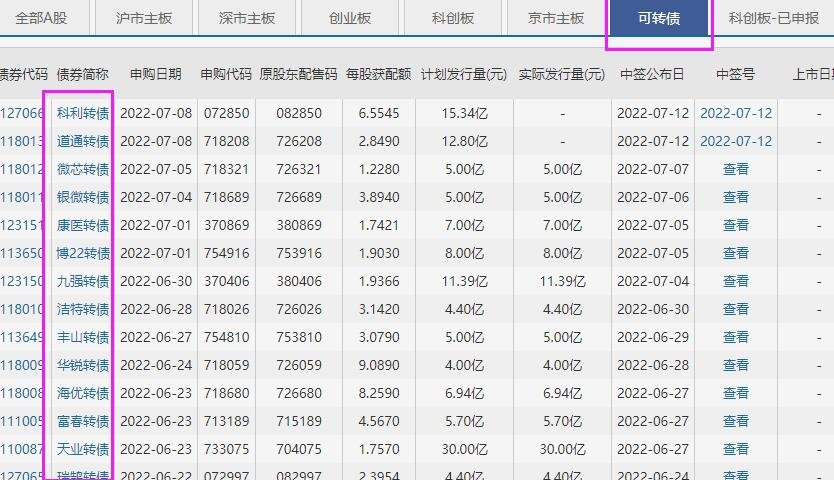Select subscription code 754916 cell
This screenshot has height=480, width=834.
[227, 253]
